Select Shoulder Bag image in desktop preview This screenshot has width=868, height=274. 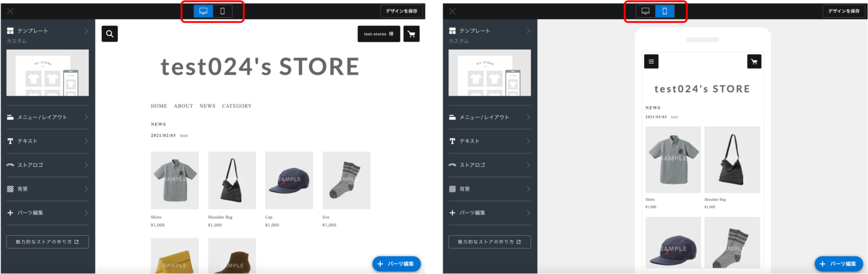[232, 180]
